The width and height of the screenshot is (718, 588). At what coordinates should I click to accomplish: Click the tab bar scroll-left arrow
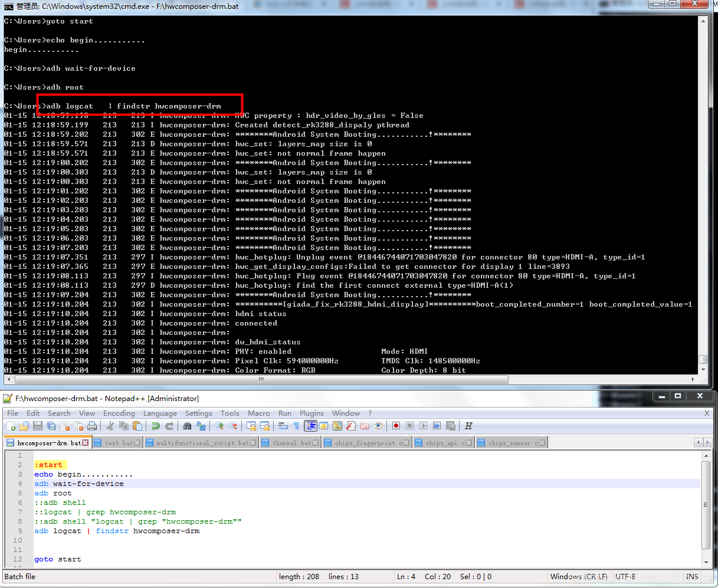coord(699,442)
